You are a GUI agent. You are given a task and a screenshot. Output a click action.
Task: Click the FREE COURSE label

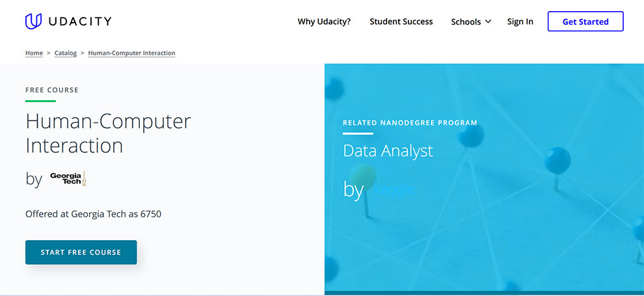[52, 90]
